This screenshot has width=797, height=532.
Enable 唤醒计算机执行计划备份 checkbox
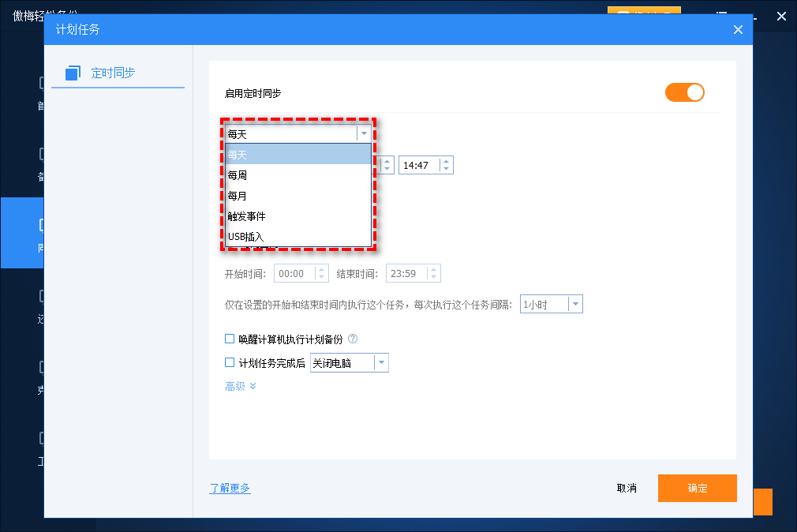click(229, 339)
